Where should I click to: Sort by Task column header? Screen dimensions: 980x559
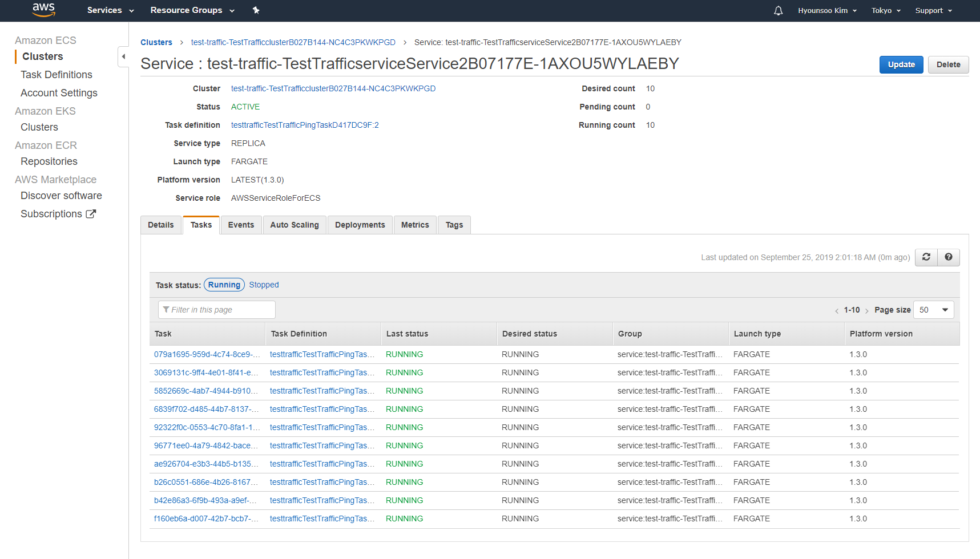click(x=208, y=334)
